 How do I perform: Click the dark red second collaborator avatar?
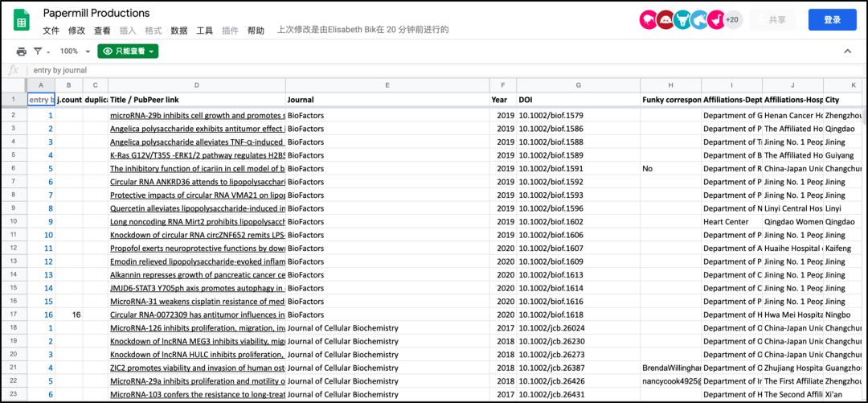[x=665, y=20]
